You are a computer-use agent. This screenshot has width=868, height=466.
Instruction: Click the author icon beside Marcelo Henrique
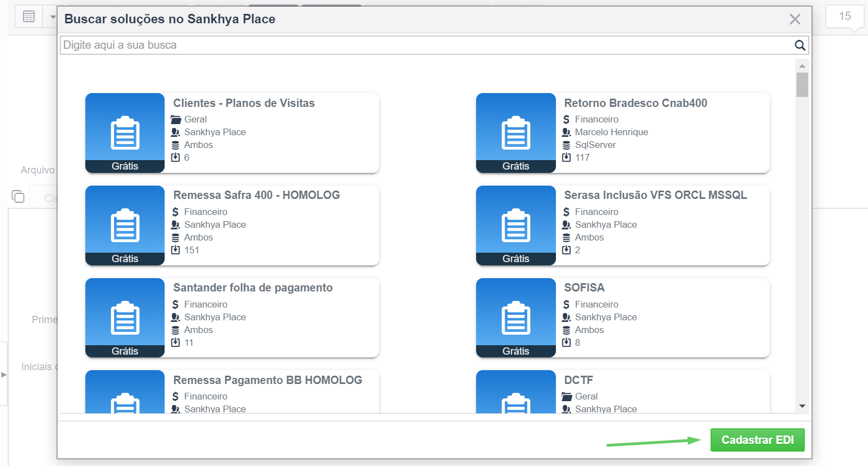pos(566,132)
